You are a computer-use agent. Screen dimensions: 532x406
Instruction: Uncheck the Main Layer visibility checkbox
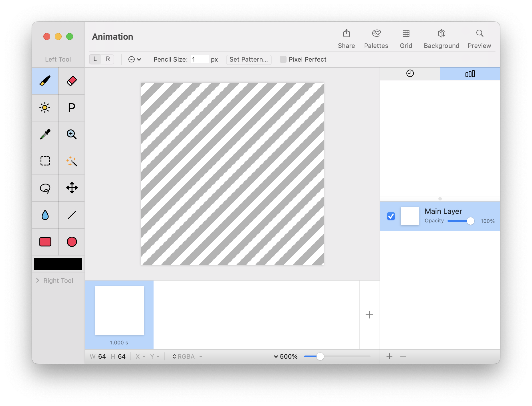click(391, 216)
